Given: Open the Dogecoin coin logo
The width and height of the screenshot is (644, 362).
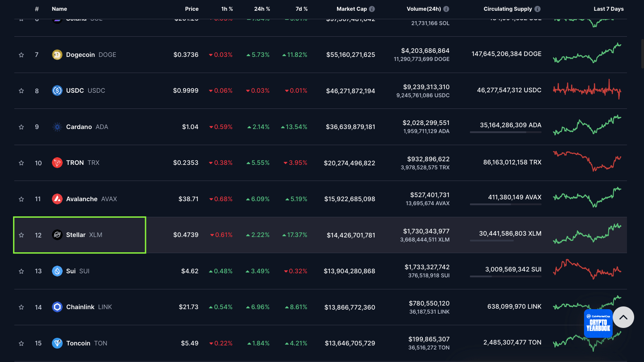Looking at the screenshot, I should point(57,55).
